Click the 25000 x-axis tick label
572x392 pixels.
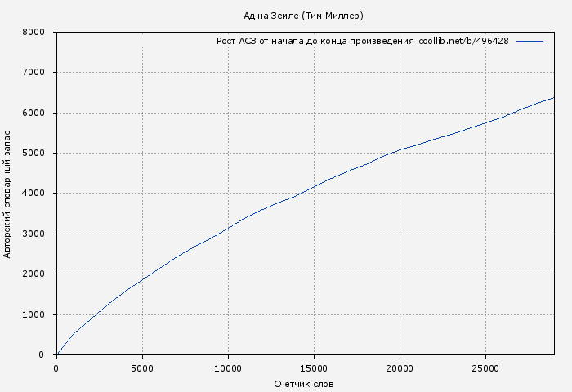pyautogui.click(x=485, y=368)
